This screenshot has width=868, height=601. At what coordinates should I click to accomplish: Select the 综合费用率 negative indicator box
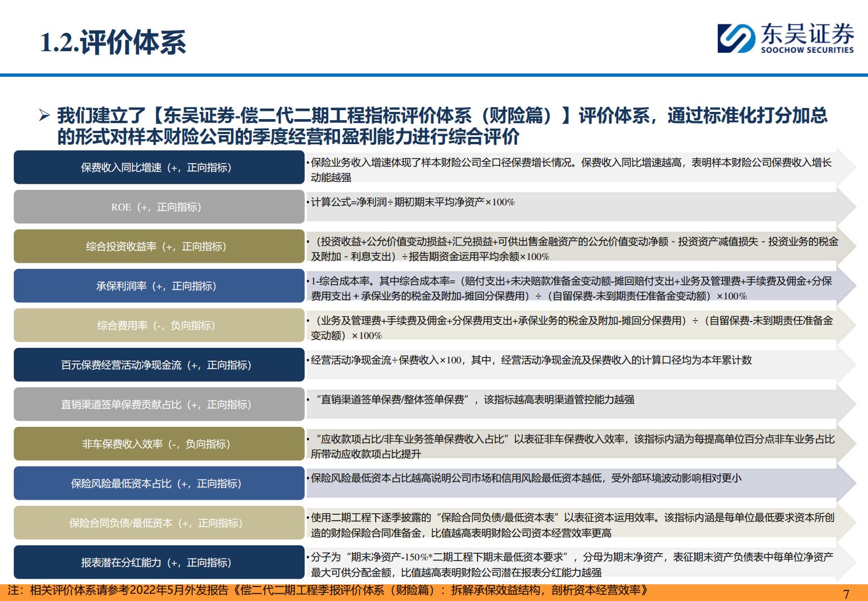159,325
